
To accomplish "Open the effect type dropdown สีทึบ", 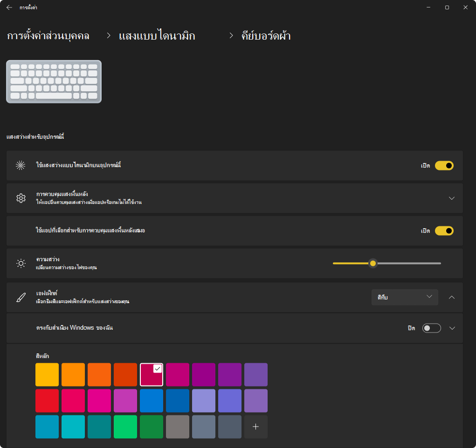I will click(405, 297).
